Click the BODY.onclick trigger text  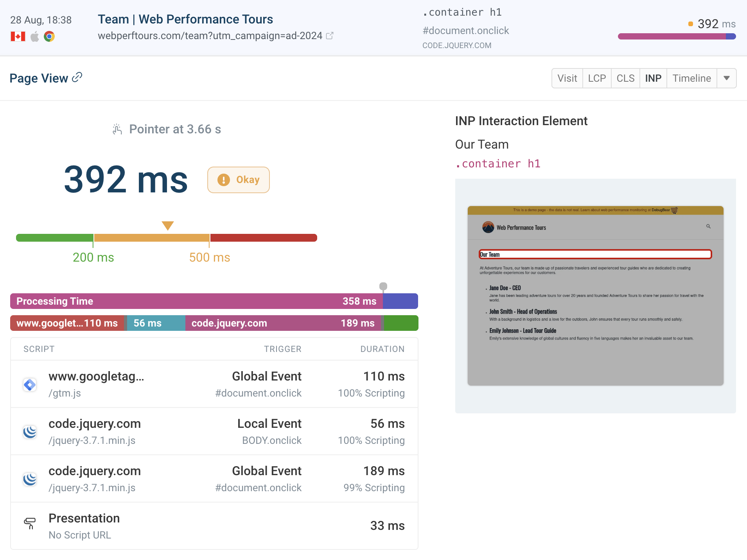pyautogui.click(x=271, y=440)
